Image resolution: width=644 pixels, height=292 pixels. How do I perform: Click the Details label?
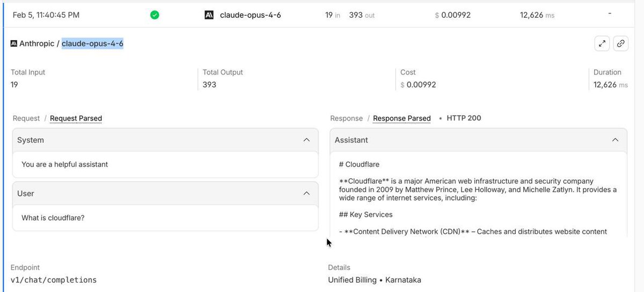339,267
